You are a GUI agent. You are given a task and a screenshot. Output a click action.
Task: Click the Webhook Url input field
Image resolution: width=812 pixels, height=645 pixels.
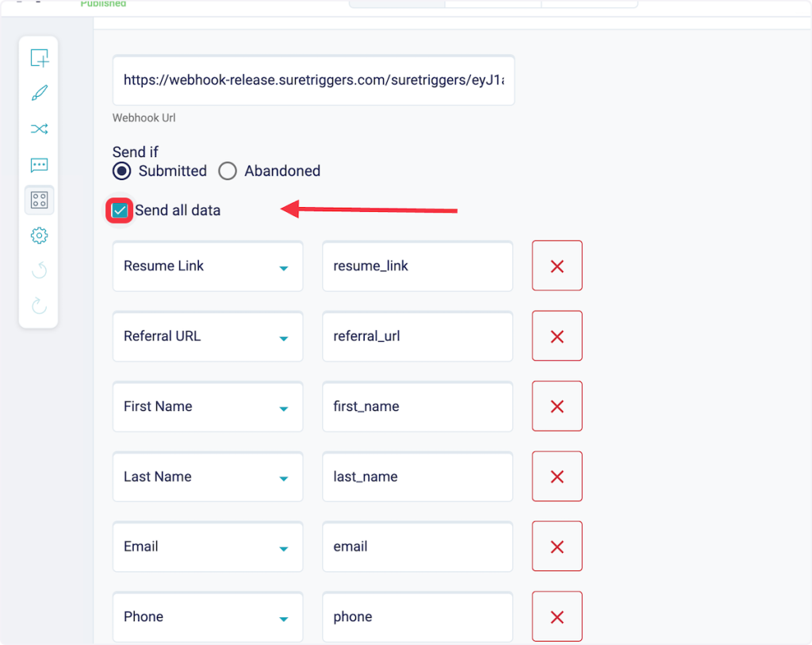[x=313, y=80]
